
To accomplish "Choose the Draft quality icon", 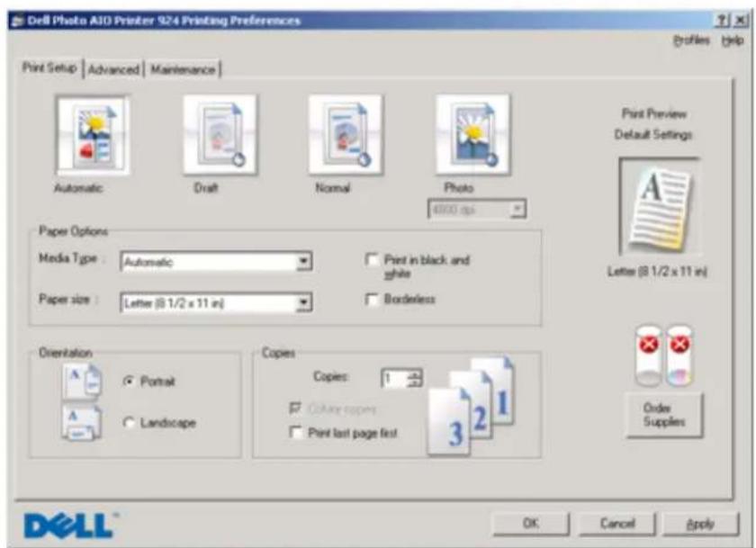I will point(220,135).
